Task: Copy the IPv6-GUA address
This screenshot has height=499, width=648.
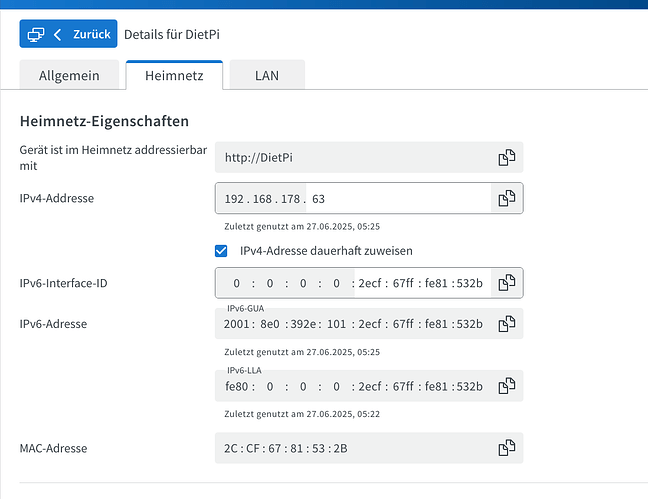Action: tap(506, 324)
